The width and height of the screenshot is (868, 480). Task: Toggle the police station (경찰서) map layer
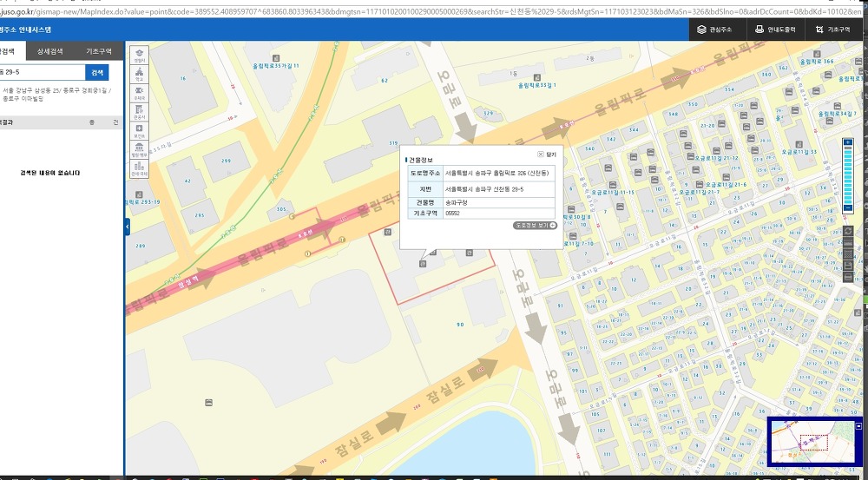139,56
